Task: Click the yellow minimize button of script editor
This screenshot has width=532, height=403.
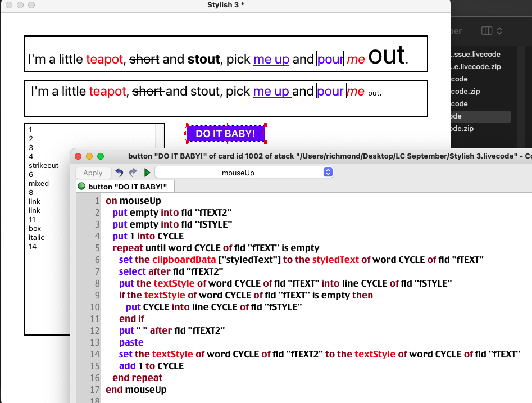Action: (90, 156)
